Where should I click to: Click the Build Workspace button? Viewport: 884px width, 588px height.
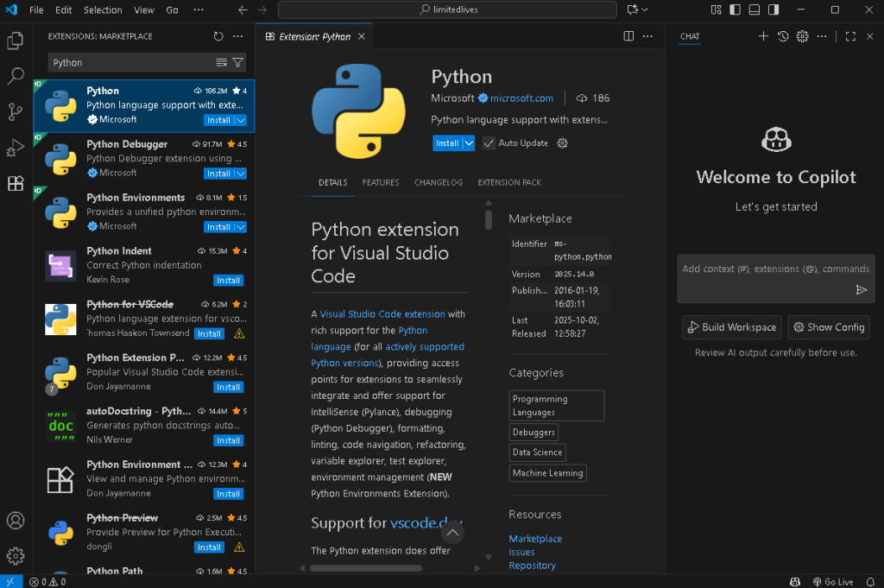731,327
